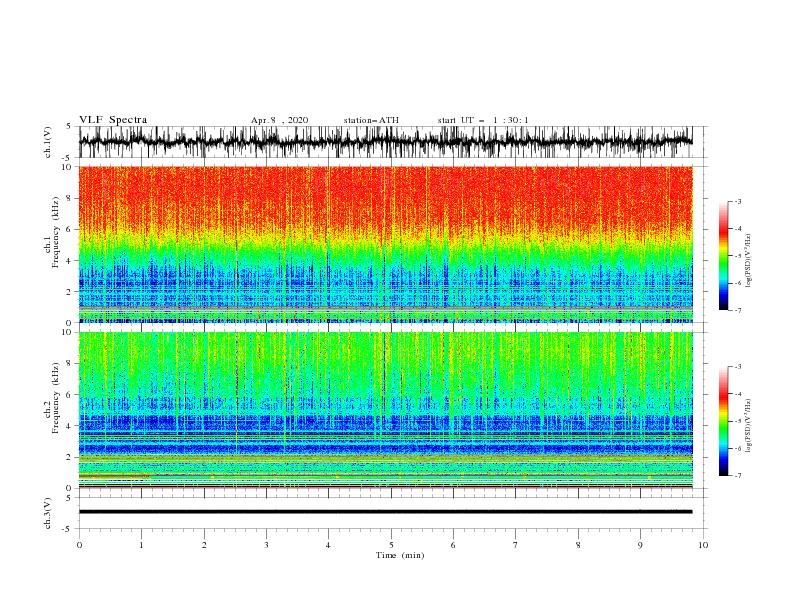This screenshot has height=612, width=792.
Task: Click the "-7" value on ch.2 colorbar
Action: coord(738,476)
